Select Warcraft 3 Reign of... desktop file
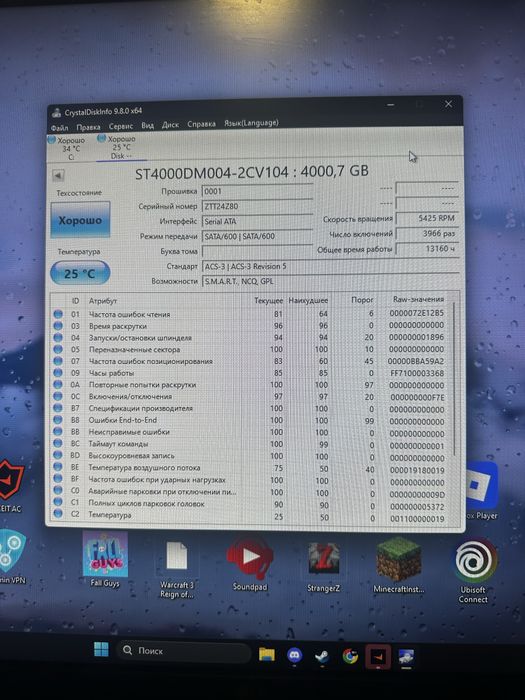Screen dimensions: 525x700 tap(177, 569)
